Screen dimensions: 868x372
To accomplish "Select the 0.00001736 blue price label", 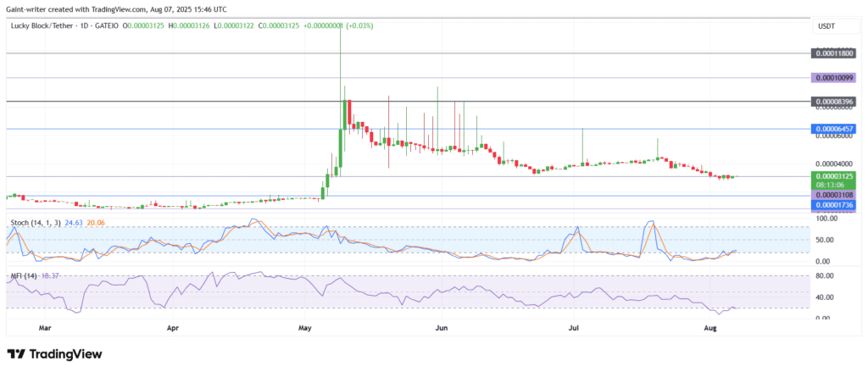I will pos(834,205).
